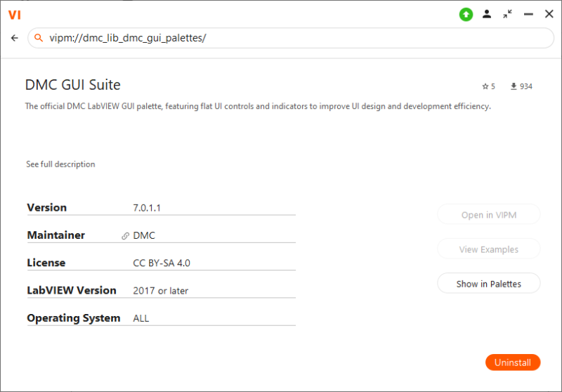Image resolution: width=562 pixels, height=392 pixels.
Task: Click the LabVIEW Version label
Action: pos(72,290)
